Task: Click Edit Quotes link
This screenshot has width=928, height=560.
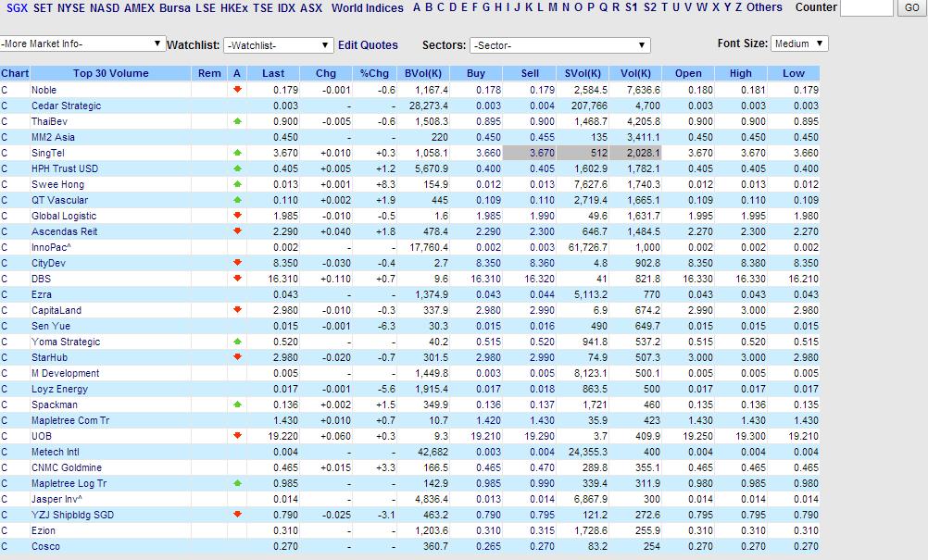Action: pyautogui.click(x=368, y=45)
